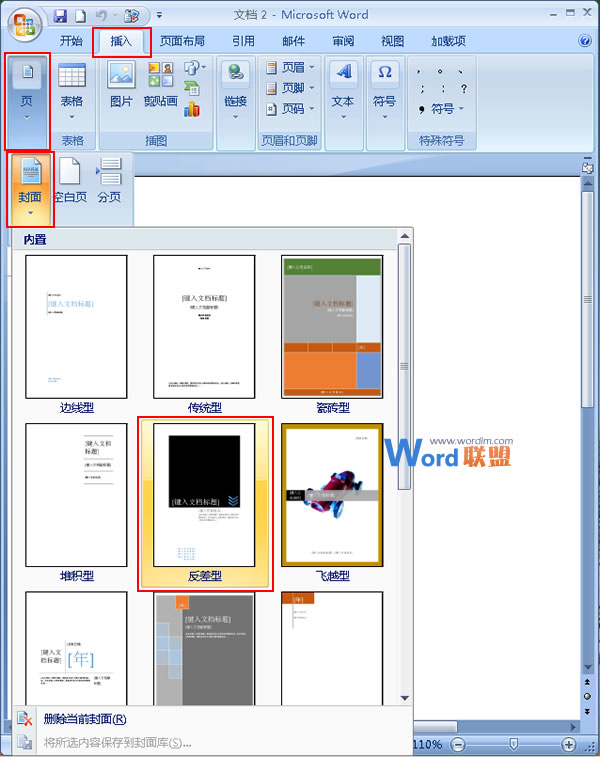This screenshot has width=600, height=757.
Task: Pick the dark gray mosaic cover thumbnail
Action: [204, 648]
